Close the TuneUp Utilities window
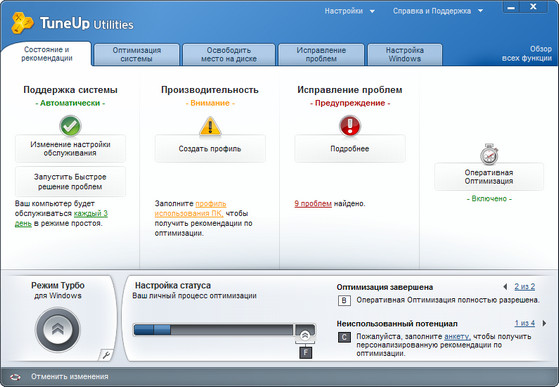This screenshot has width=559, height=387. tap(533, 7)
